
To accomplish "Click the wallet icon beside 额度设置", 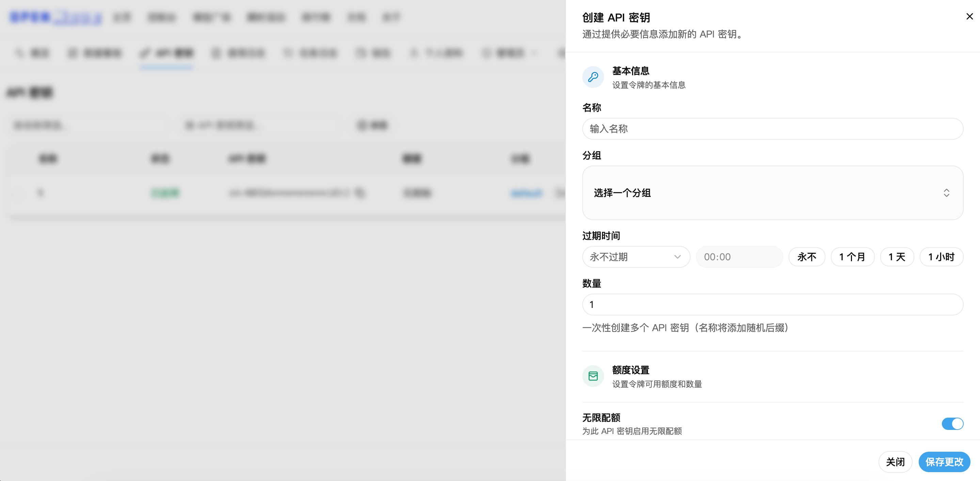I will [x=593, y=376].
